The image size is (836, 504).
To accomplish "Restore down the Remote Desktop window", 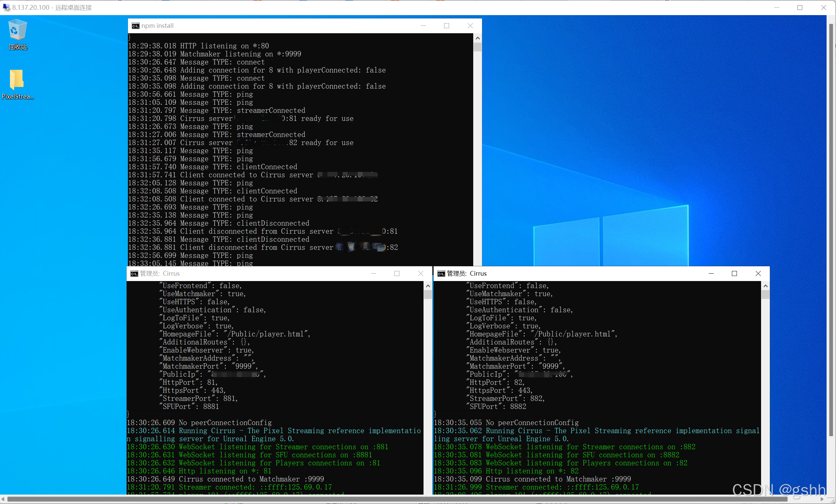I will tap(800, 7).
